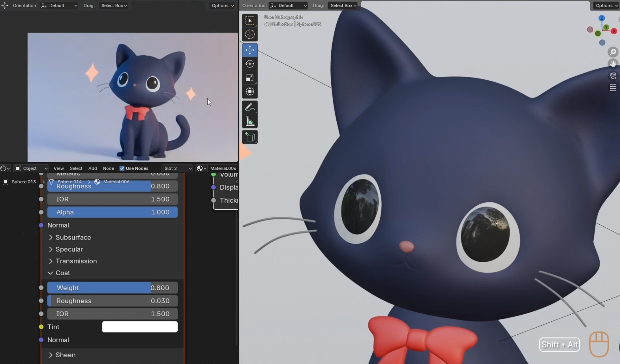Open the Add menu in node editor
620x364 pixels.
pos(92,168)
